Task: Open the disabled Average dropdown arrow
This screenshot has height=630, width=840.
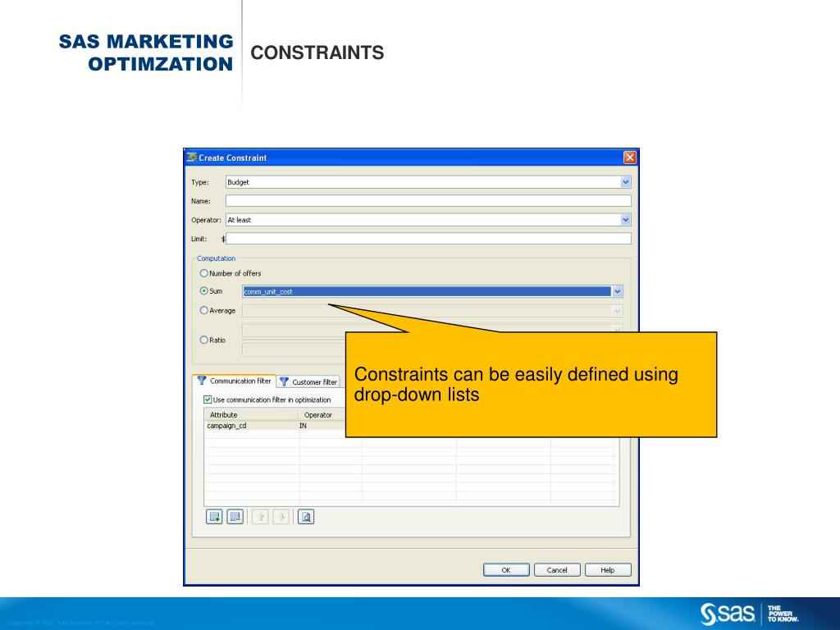Action: 618,311
